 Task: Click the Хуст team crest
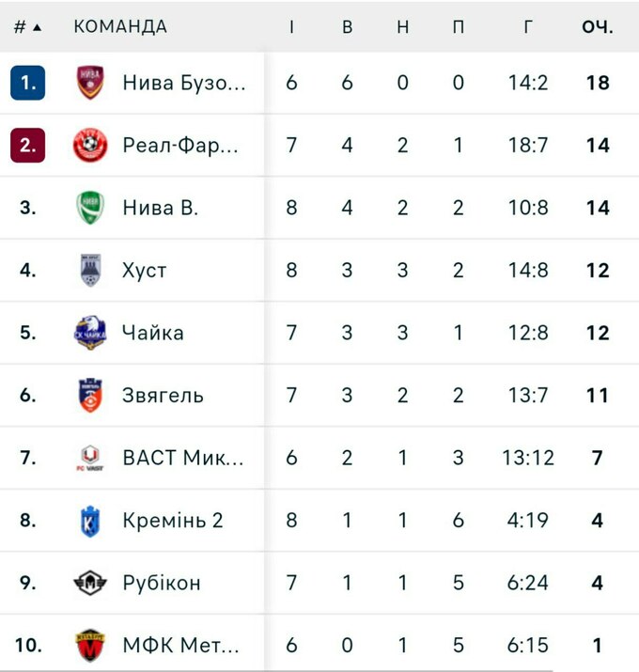tap(90, 271)
